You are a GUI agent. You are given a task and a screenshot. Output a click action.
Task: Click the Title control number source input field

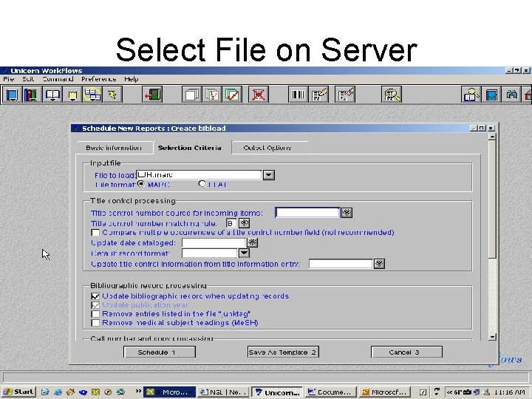coord(307,213)
